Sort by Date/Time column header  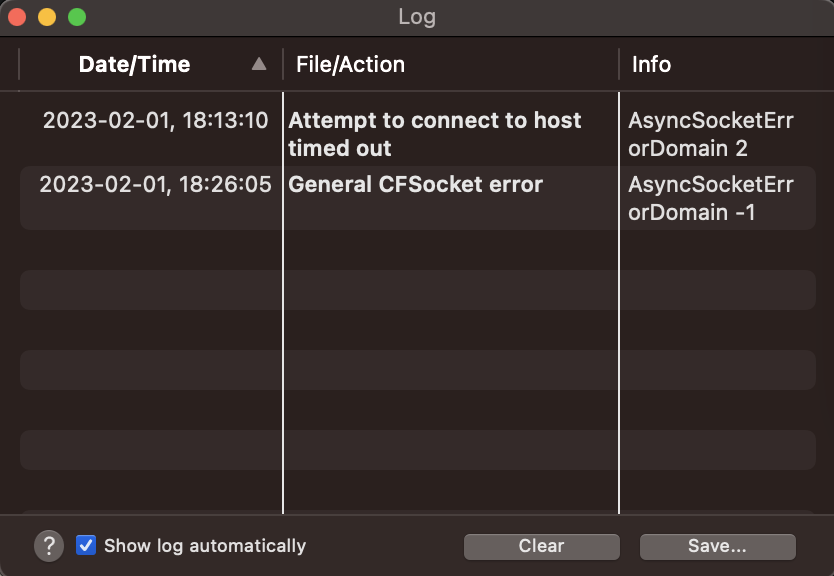pos(135,64)
